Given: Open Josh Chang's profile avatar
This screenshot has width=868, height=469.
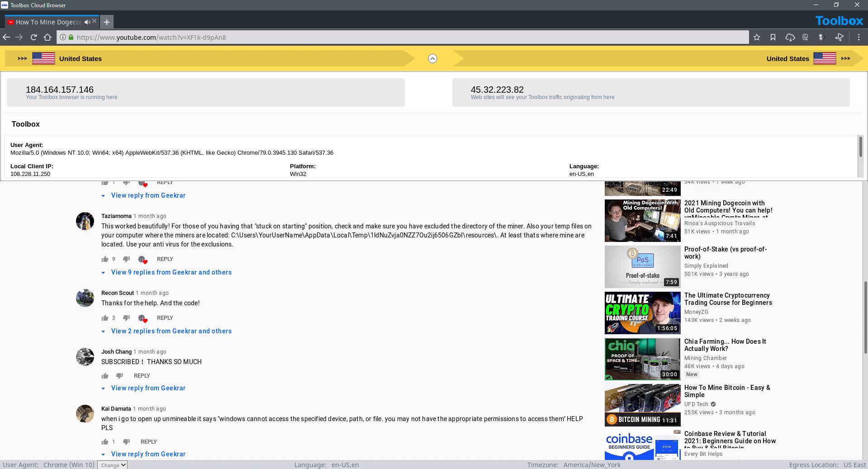Looking at the screenshot, I should click(85, 357).
